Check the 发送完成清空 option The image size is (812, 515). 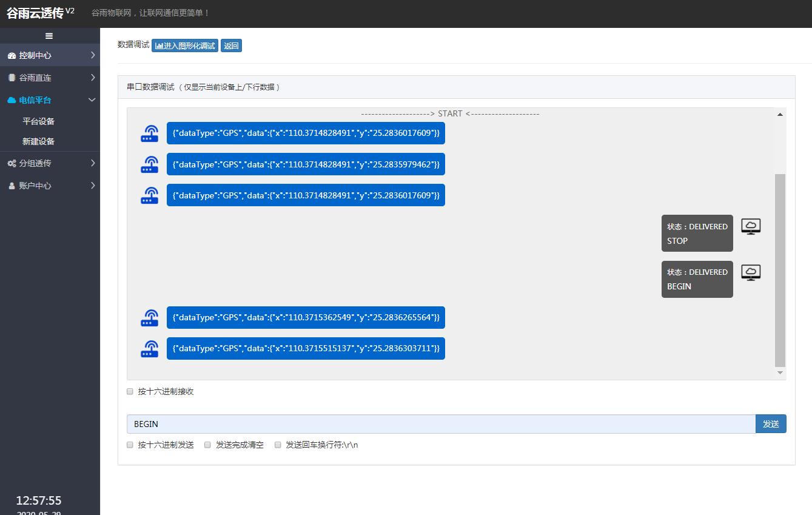(207, 445)
